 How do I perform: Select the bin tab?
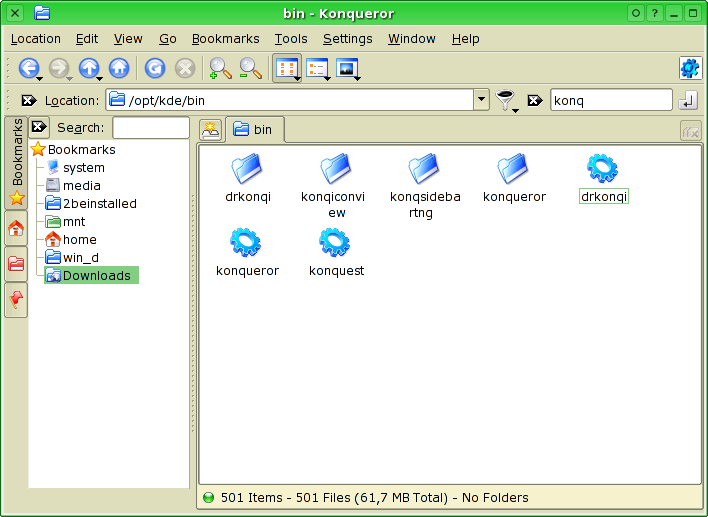[x=255, y=130]
